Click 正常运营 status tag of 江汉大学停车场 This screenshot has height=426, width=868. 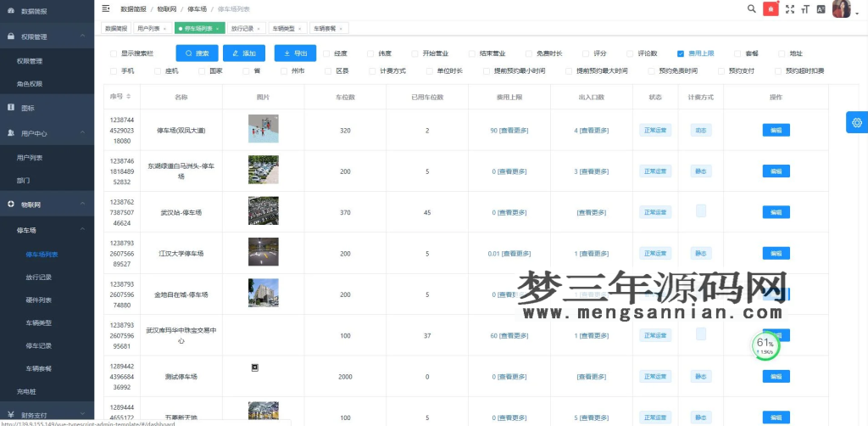[x=655, y=253]
